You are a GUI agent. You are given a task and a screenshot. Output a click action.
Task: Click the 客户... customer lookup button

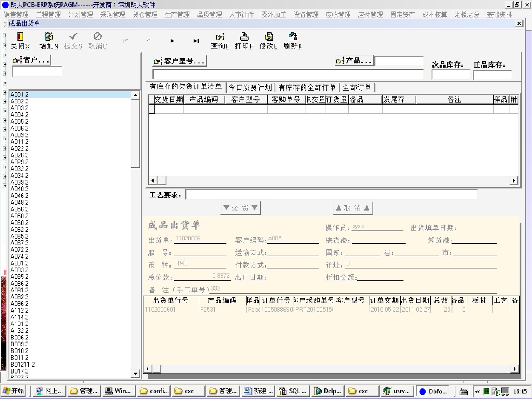(31, 60)
